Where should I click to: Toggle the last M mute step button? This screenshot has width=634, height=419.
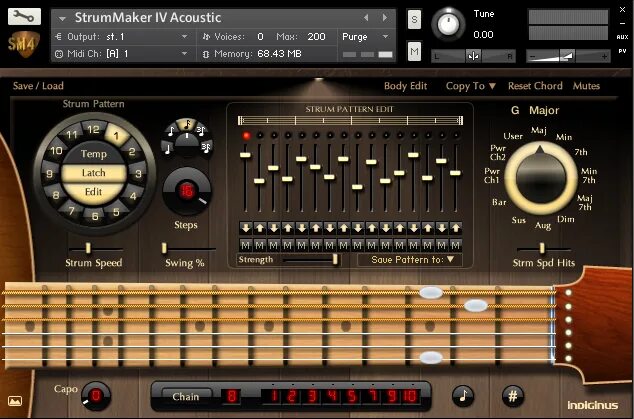pos(456,245)
